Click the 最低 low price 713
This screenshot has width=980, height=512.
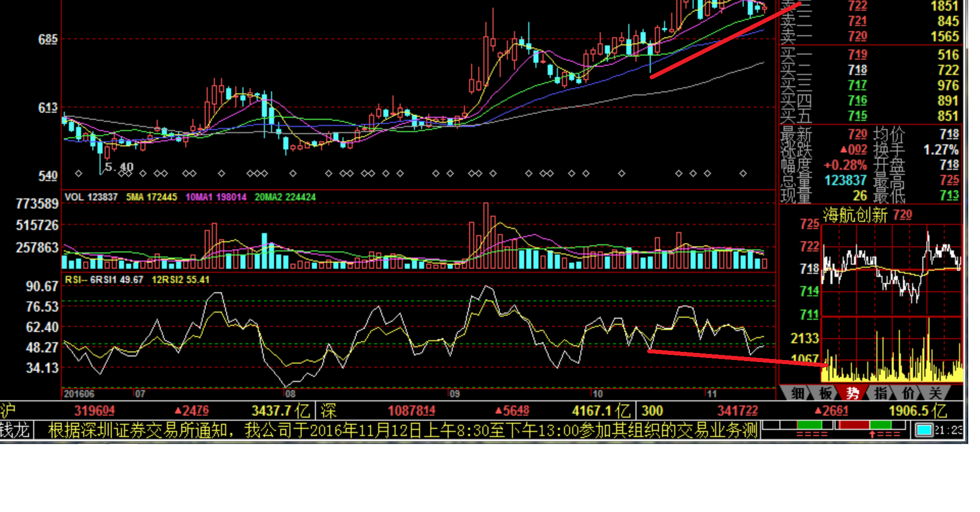[949, 196]
